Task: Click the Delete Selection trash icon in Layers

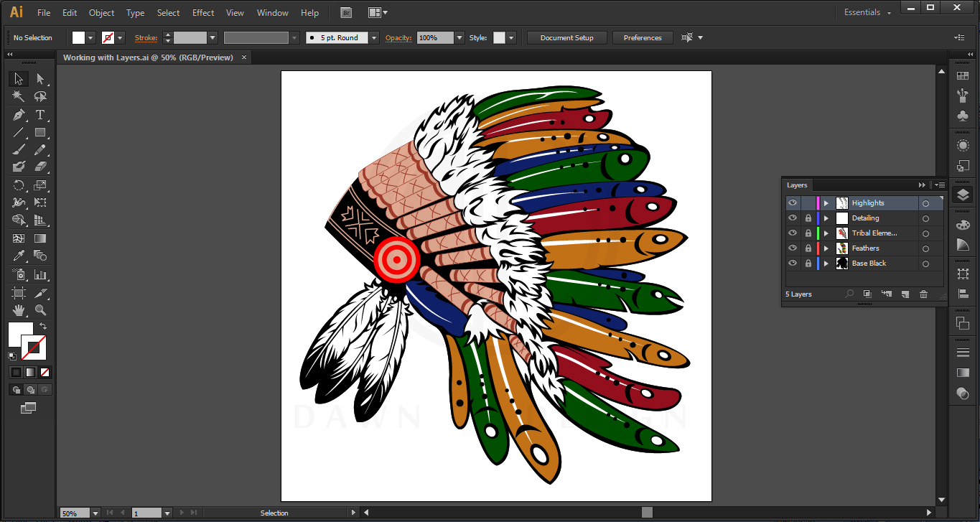Action: (x=924, y=294)
